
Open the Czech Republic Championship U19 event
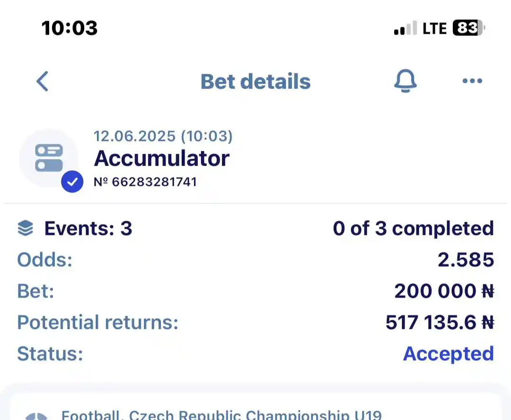[221, 414]
